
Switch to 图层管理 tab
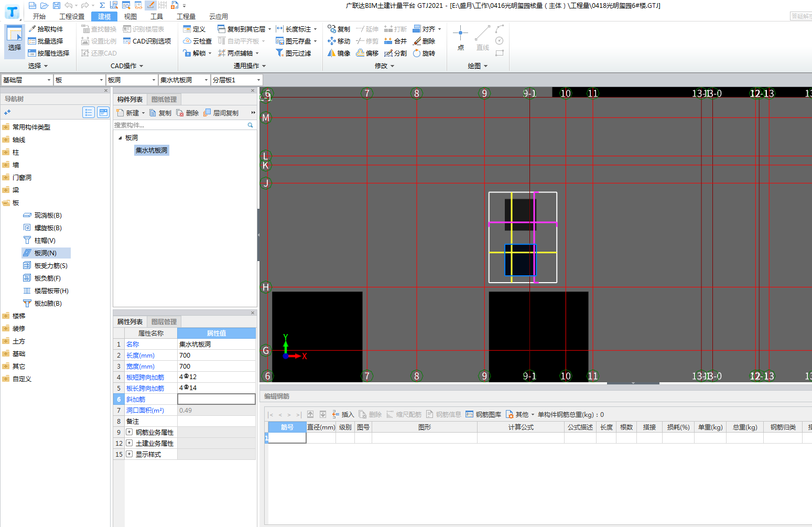[x=164, y=322]
